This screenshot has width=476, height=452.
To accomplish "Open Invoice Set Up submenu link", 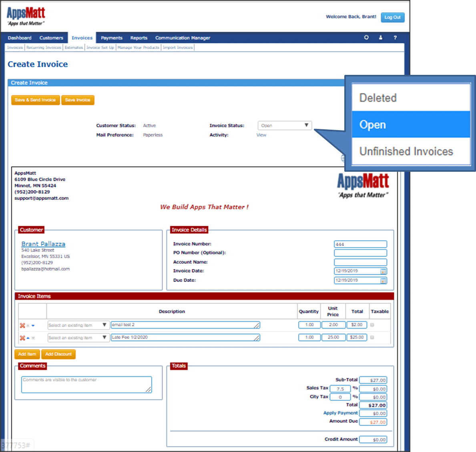I will click(100, 47).
